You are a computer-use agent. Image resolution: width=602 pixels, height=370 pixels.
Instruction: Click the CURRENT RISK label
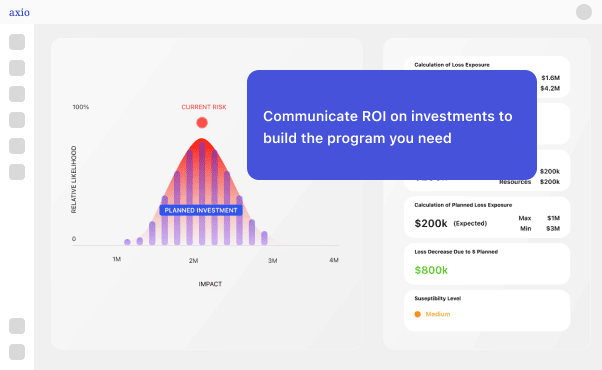pos(204,107)
